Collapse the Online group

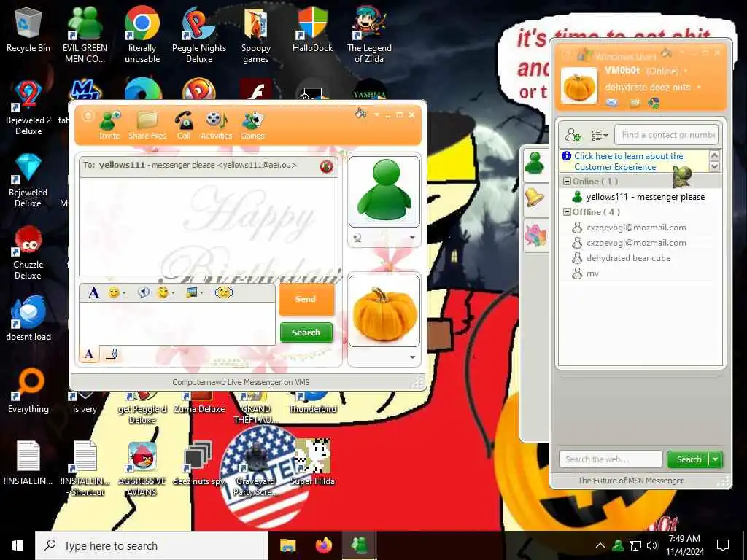tap(567, 182)
